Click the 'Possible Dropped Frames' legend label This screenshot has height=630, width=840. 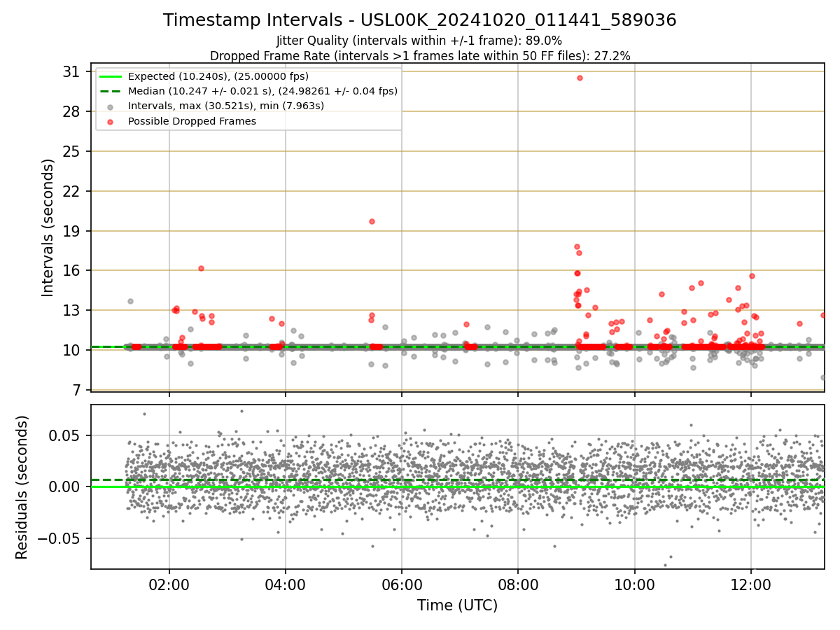[x=192, y=121]
